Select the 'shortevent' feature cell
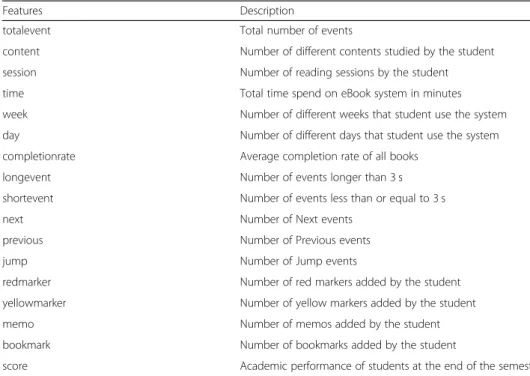This screenshot has height=376, width=530. pos(28,198)
